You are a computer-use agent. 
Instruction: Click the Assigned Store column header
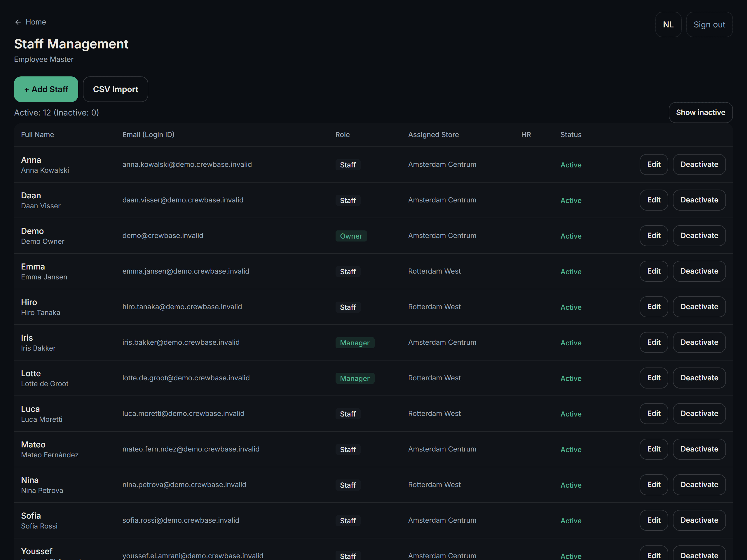coord(433,135)
